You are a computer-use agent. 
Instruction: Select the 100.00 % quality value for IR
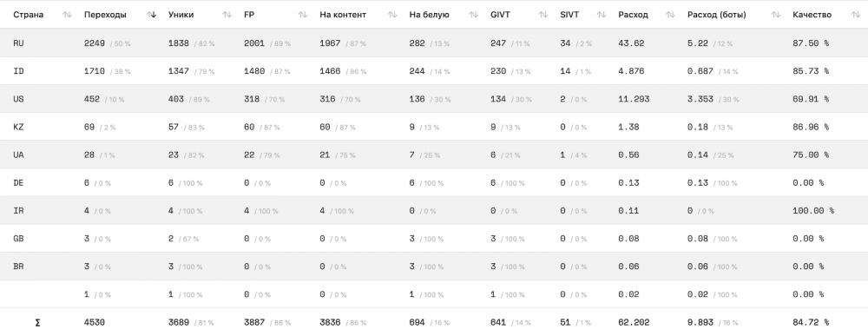[x=813, y=210]
